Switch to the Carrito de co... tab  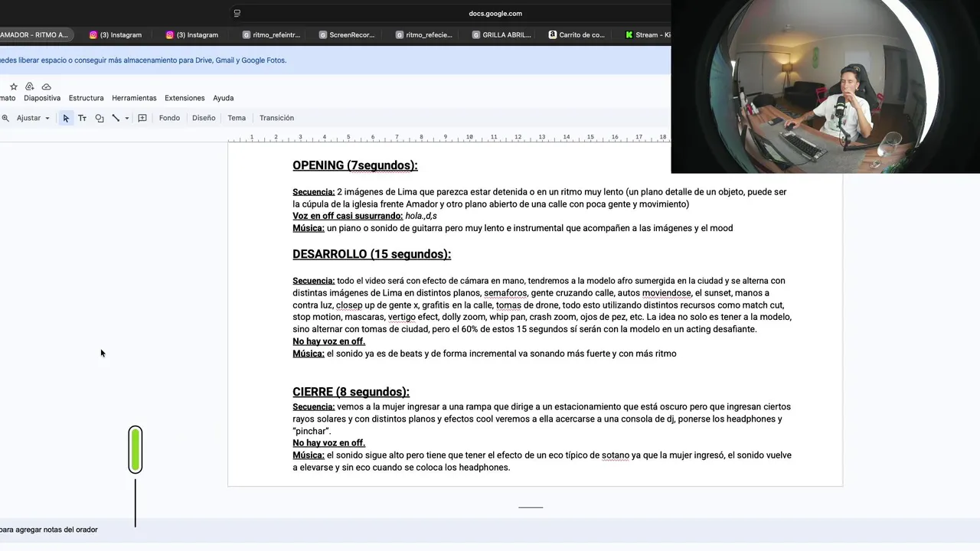coord(577,34)
